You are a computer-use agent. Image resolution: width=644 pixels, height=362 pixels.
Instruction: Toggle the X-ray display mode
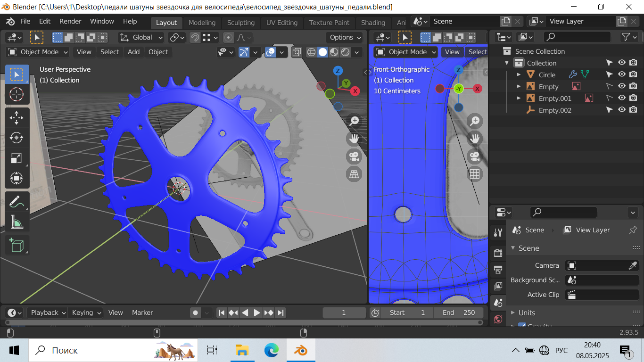(x=297, y=52)
